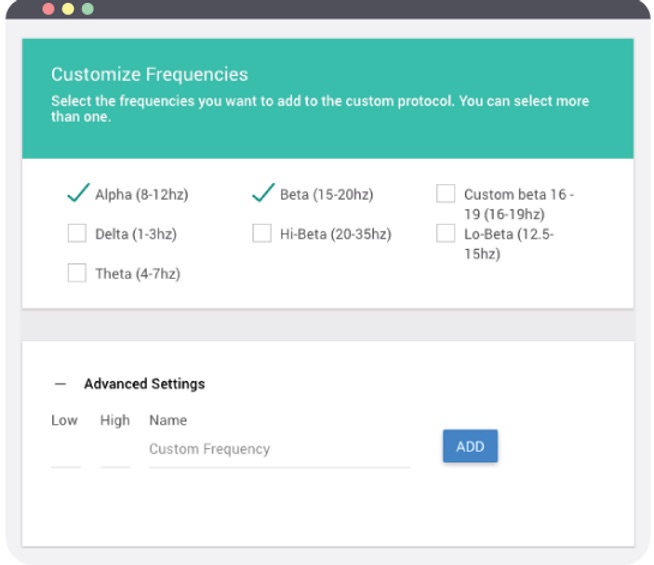Select the Hi-Beta (20-35hz) checkbox

point(261,234)
